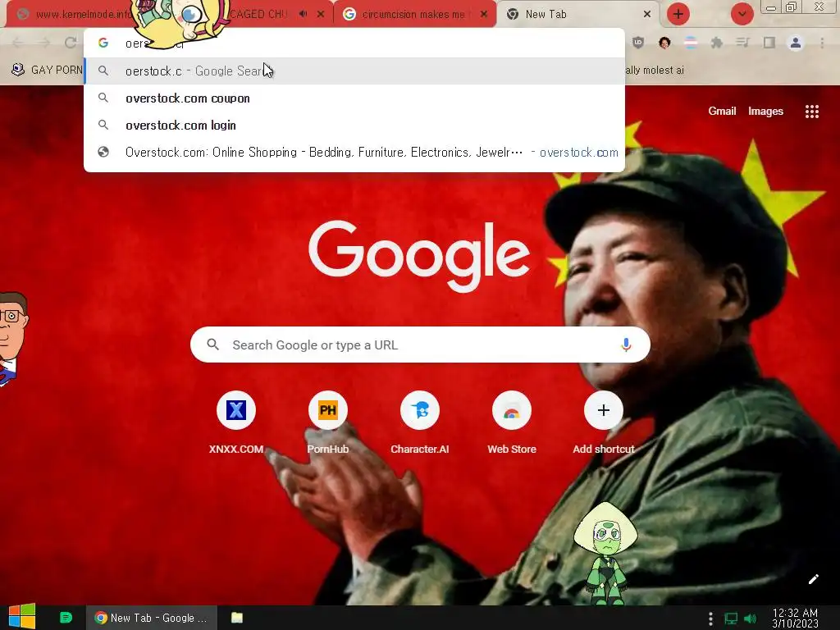Open a new tab with the red plus button
Screen dimensions: 840x630
678,14
